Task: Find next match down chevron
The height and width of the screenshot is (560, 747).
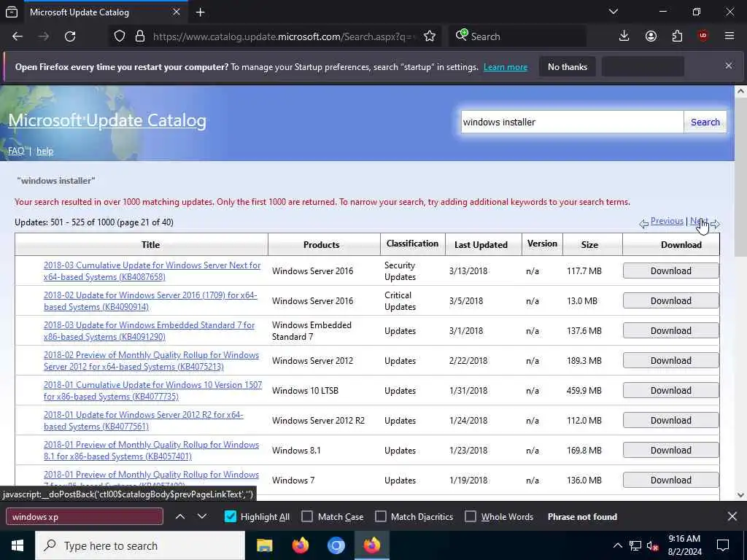Action: pyautogui.click(x=202, y=517)
